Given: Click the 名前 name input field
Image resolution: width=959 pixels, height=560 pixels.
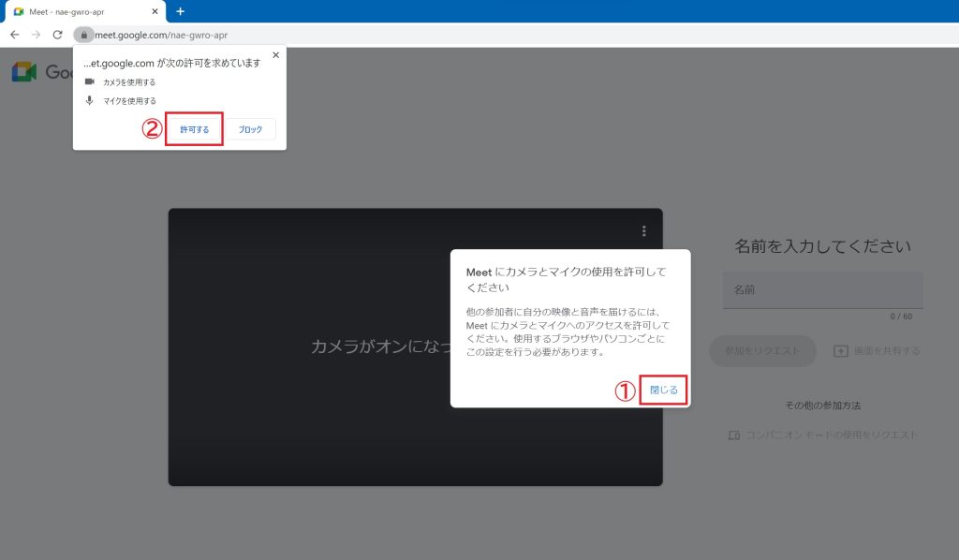Looking at the screenshot, I should tap(822, 289).
